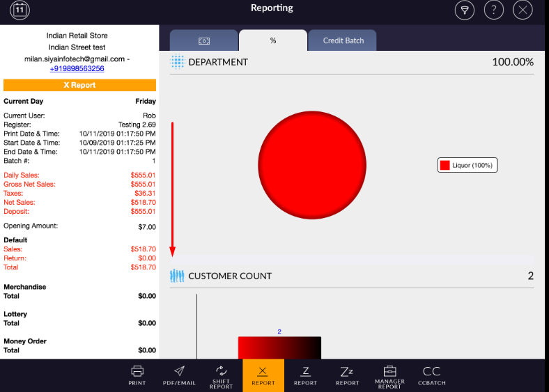Open the CCBatch report

click(x=431, y=375)
